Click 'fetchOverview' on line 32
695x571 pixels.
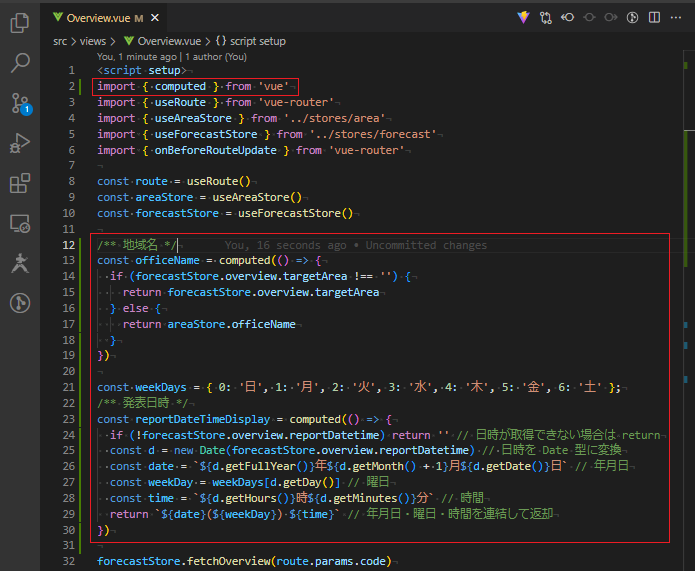(228, 561)
